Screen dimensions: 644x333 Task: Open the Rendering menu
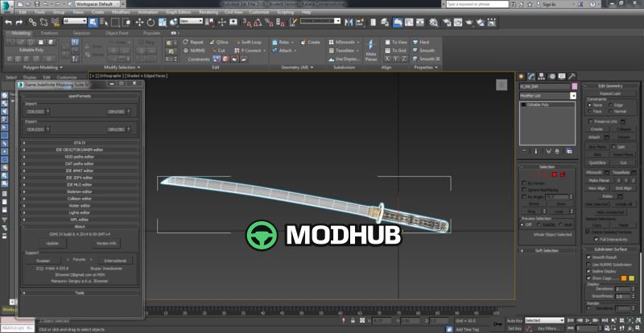(x=208, y=12)
